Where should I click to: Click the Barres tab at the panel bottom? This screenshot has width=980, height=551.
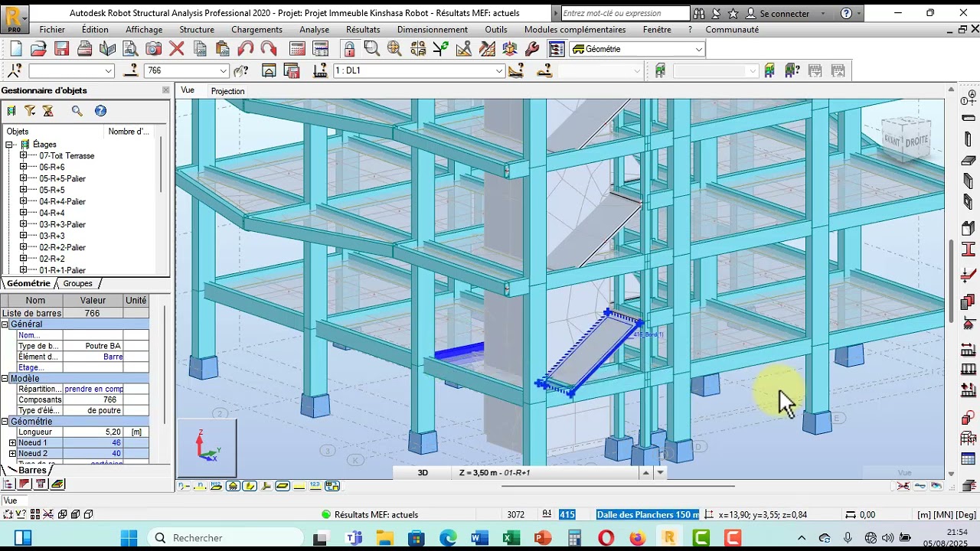click(31, 470)
